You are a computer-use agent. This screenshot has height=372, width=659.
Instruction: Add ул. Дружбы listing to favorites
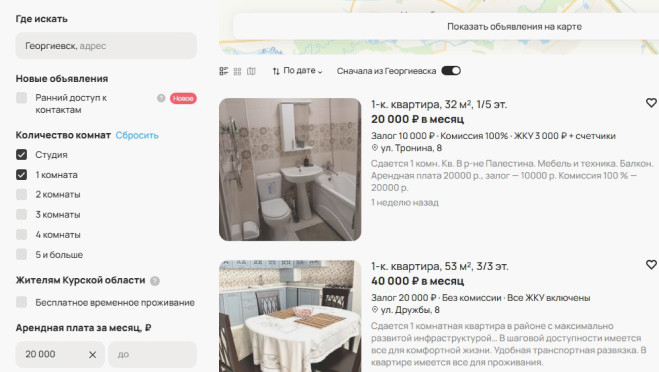(x=651, y=264)
